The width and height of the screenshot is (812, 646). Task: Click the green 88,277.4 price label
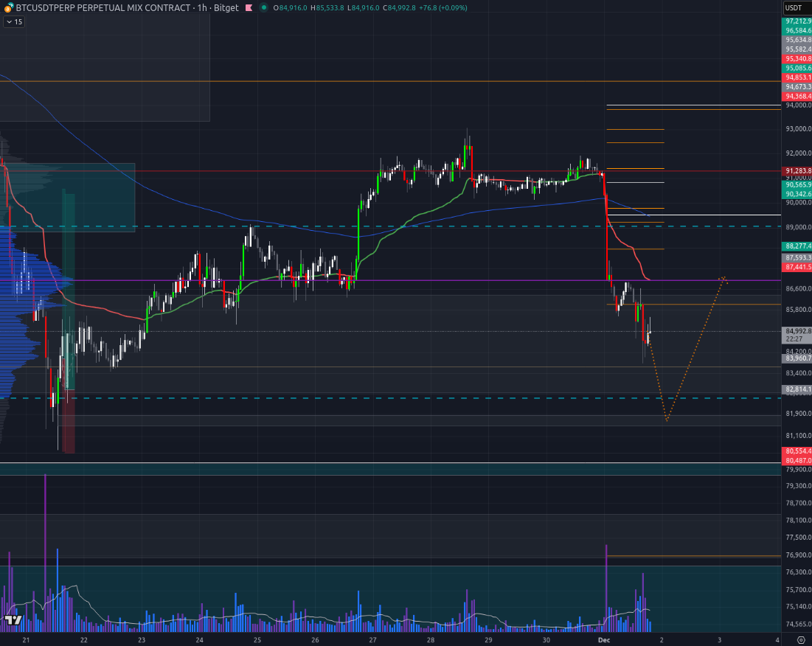(798, 246)
